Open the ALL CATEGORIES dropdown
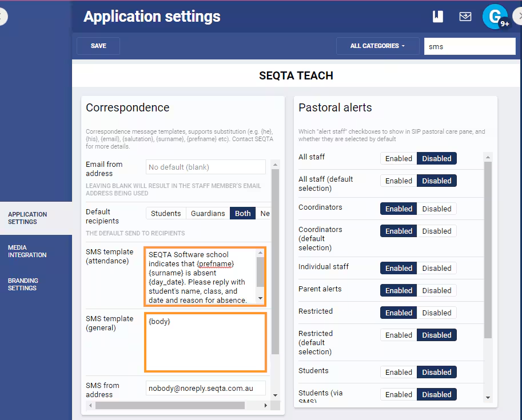This screenshot has width=522, height=420. coord(377,46)
